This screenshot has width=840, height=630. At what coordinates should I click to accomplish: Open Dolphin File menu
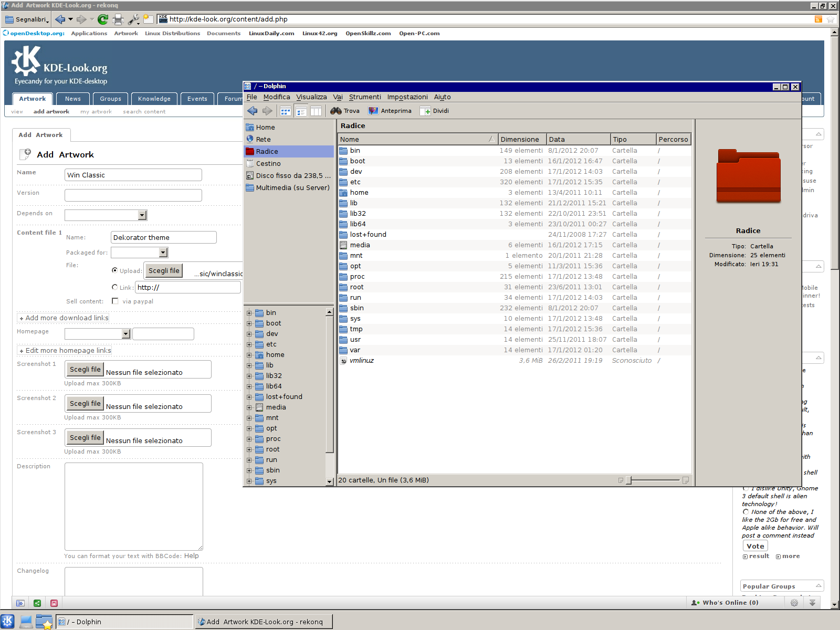pyautogui.click(x=252, y=97)
